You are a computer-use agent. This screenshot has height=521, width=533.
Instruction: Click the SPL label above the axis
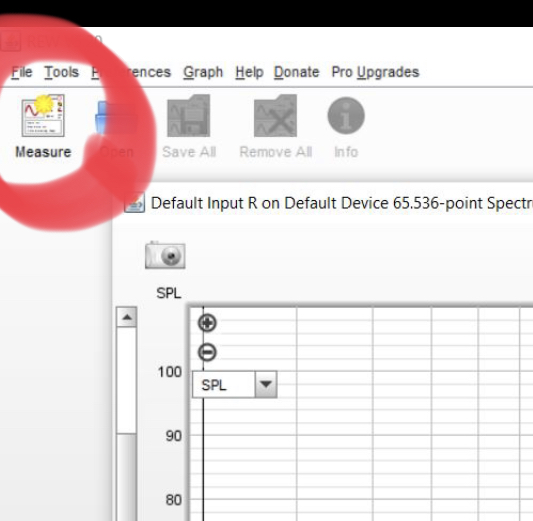(169, 293)
